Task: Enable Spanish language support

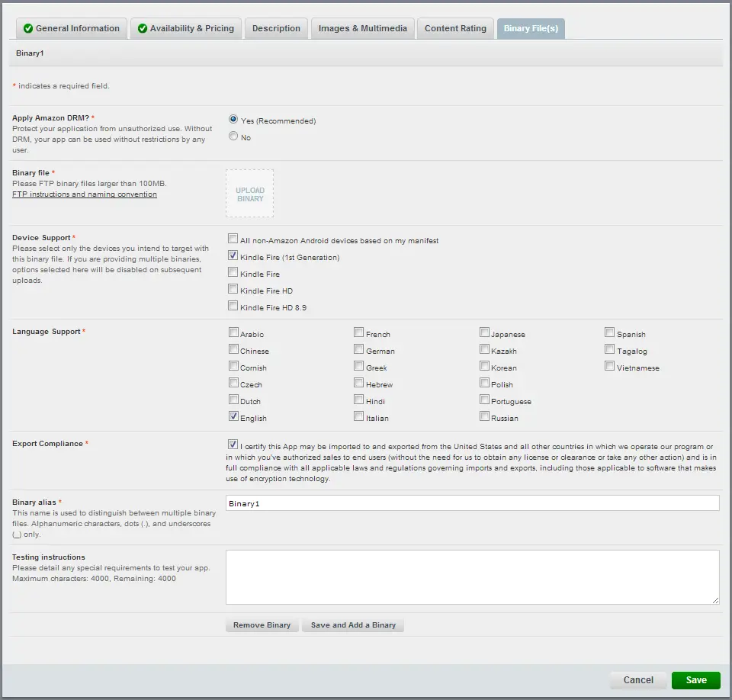Action: coord(610,332)
